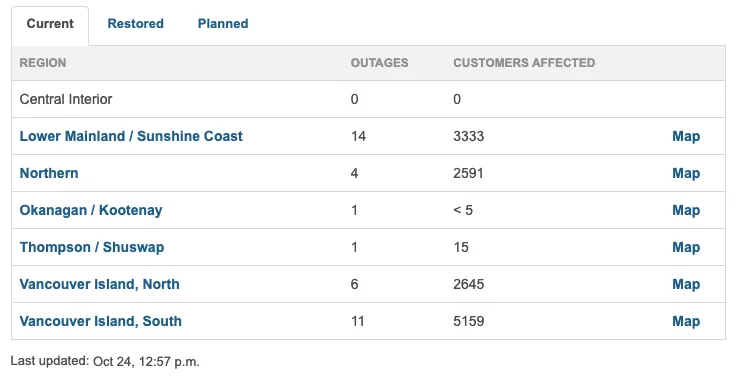Click the Outages column header
This screenshot has width=744, height=377.
pos(379,63)
